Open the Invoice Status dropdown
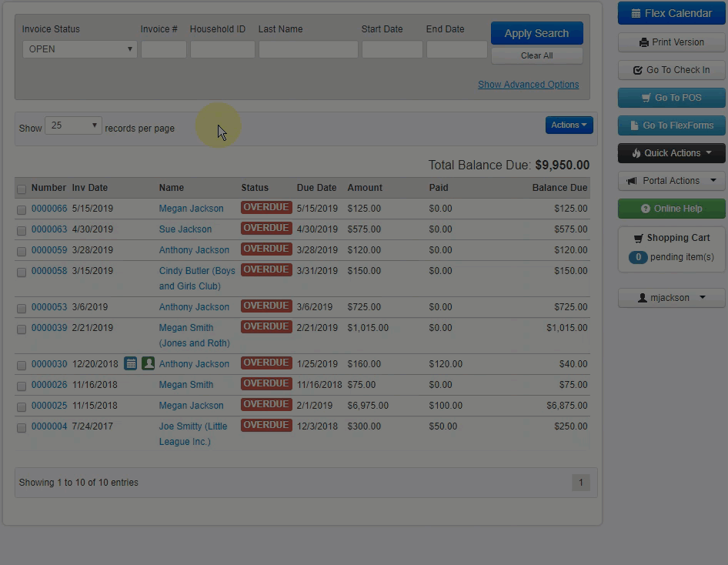 point(79,49)
